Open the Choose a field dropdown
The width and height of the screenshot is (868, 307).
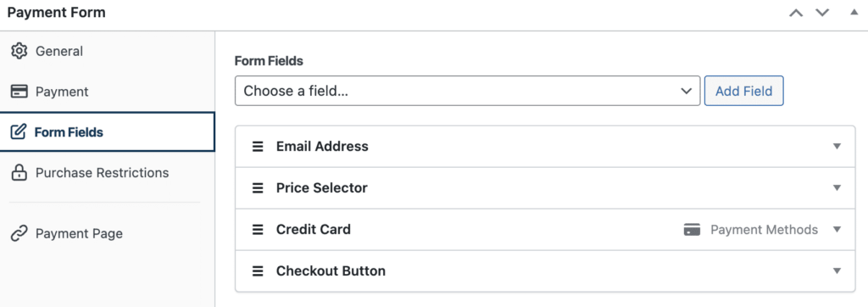467,91
